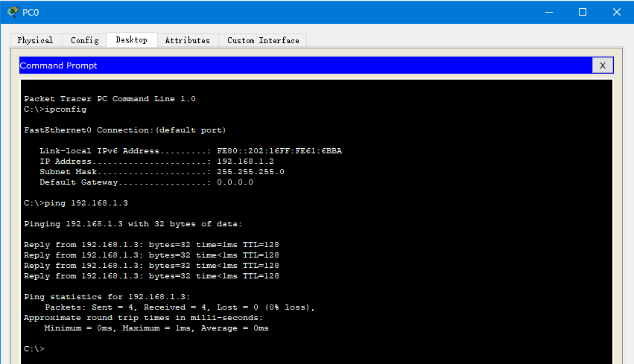This screenshot has width=634, height=364.
Task: Select the Desktop tab
Action: [131, 39]
